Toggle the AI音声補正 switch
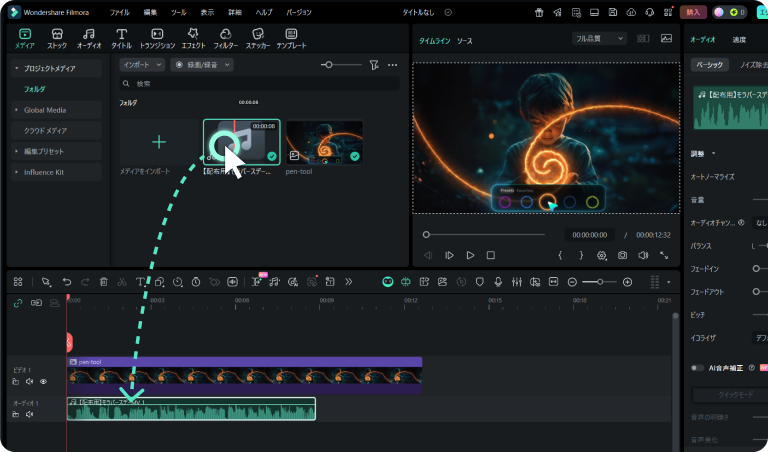This screenshot has height=452, width=768. pyautogui.click(x=698, y=368)
